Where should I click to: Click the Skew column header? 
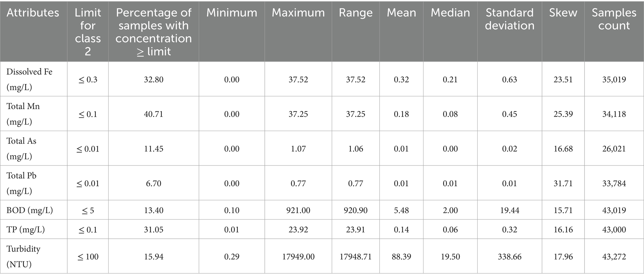(x=563, y=13)
